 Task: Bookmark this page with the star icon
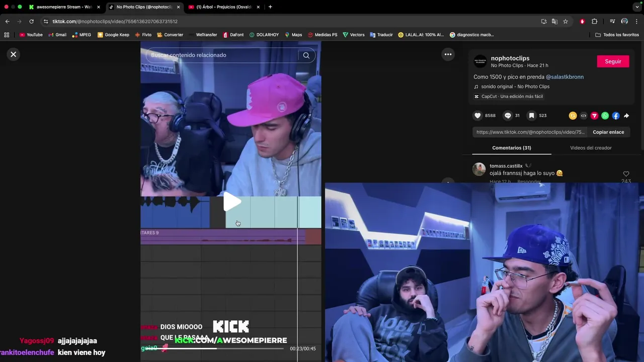pyautogui.click(x=566, y=22)
